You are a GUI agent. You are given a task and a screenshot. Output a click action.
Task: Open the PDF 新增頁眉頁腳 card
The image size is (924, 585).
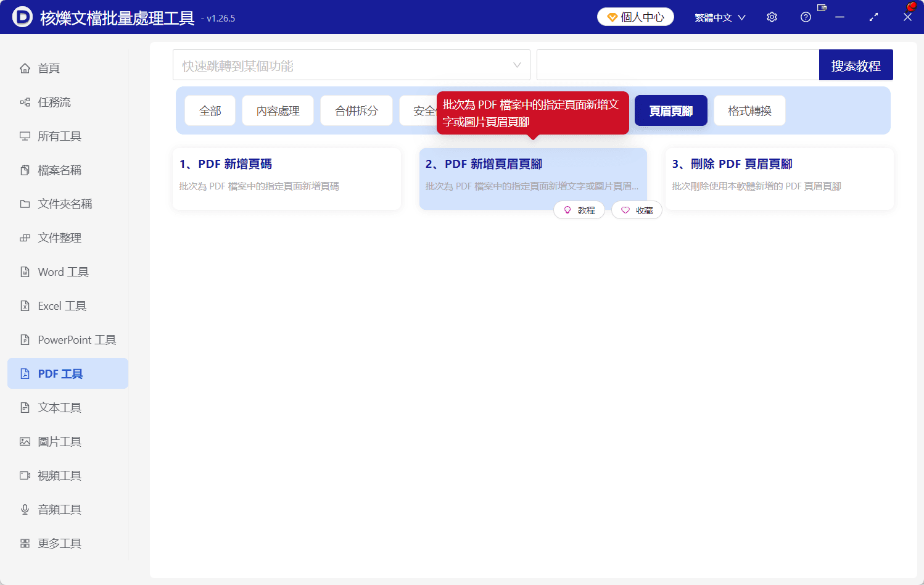coord(533,179)
